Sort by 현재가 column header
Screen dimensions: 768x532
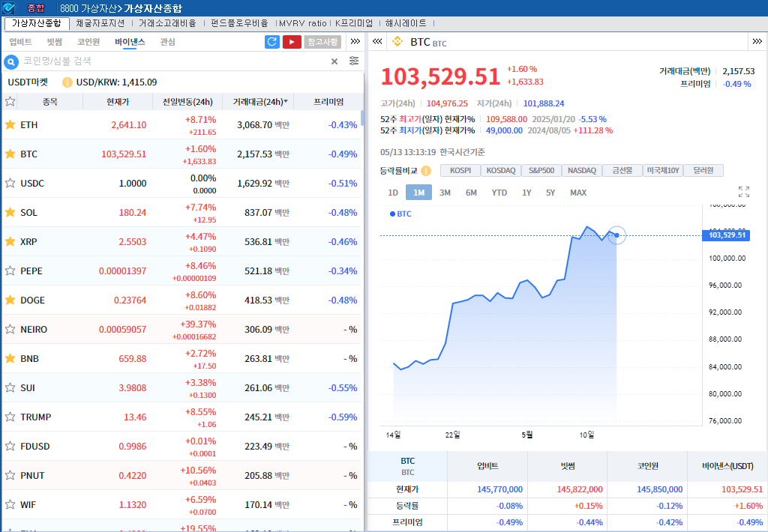tap(118, 102)
